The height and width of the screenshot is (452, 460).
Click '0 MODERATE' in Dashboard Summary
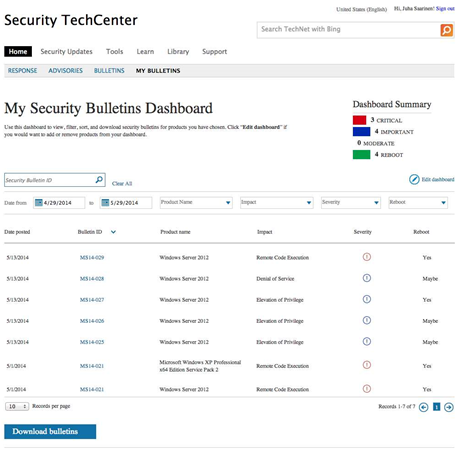[376, 143]
